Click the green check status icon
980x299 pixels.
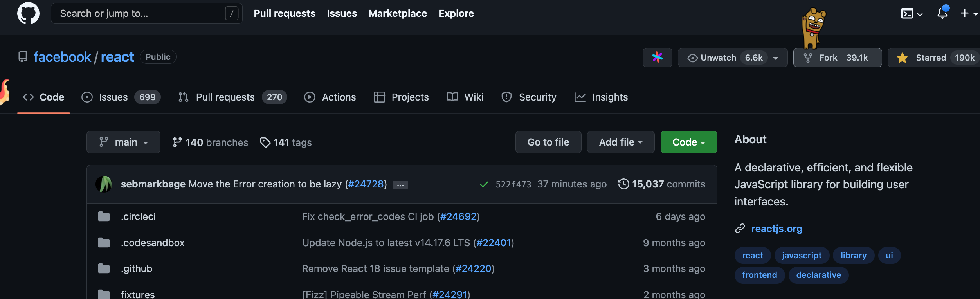pyautogui.click(x=484, y=184)
